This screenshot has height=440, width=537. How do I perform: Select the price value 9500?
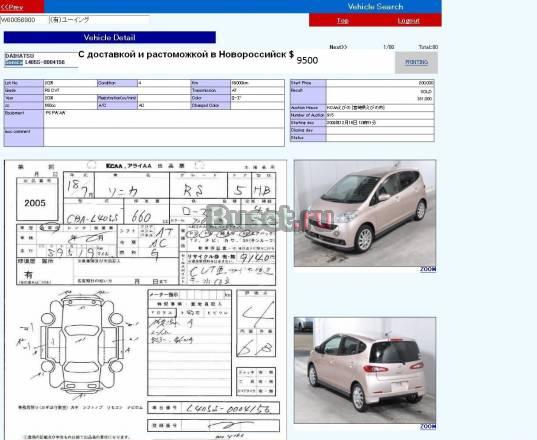pyautogui.click(x=307, y=60)
